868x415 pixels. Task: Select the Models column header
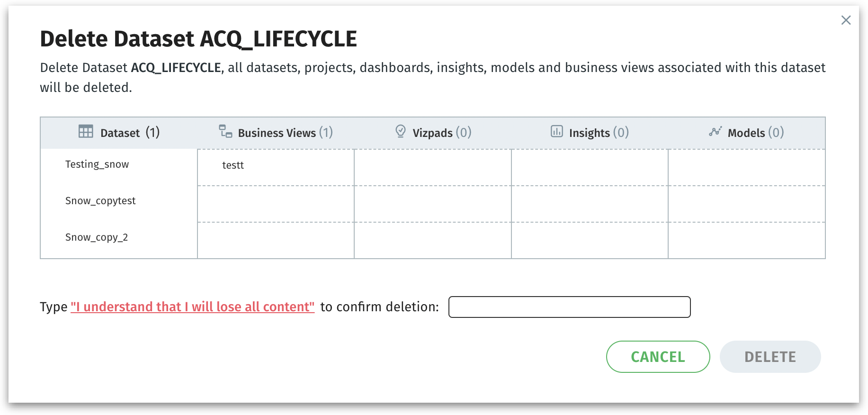point(746,133)
